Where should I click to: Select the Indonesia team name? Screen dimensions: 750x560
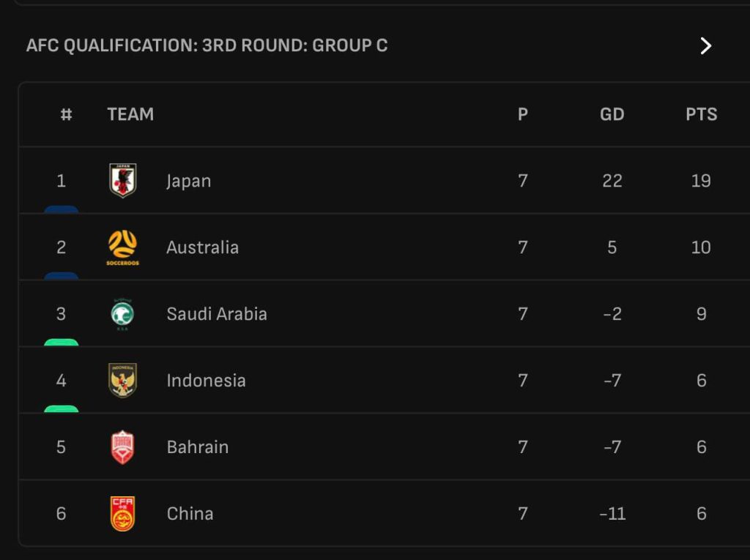pyautogui.click(x=206, y=381)
